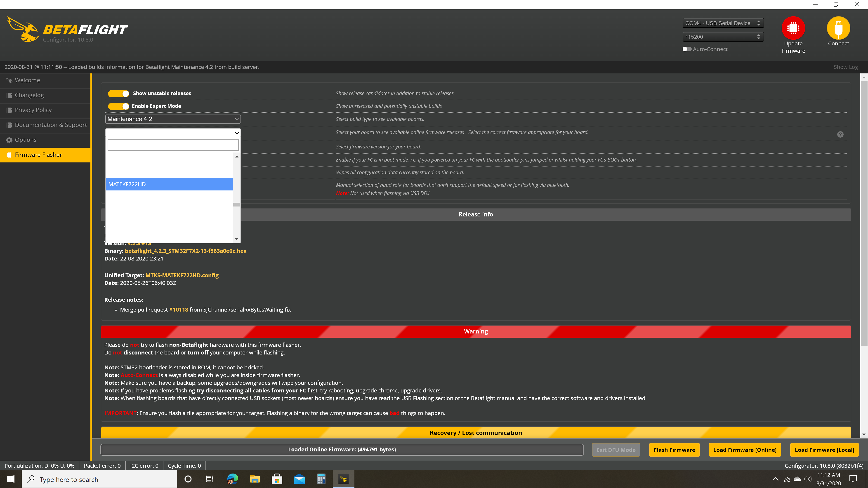Click the Load Firmware [Local] button
The height and width of the screenshot is (488, 868).
coord(825,450)
